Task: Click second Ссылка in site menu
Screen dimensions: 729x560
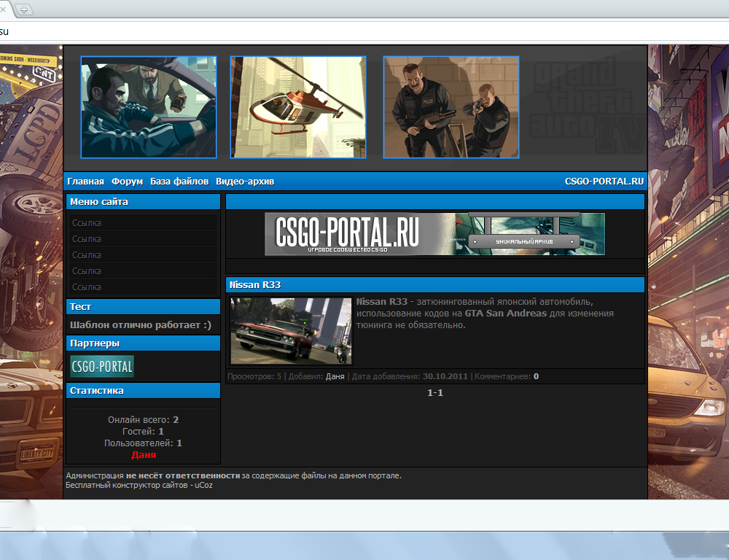Action: pos(143,239)
